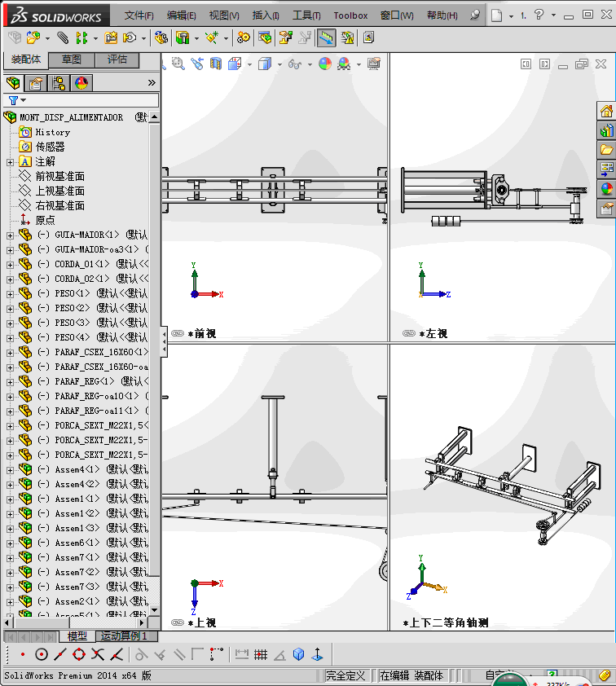Click the feature tree filter field
The image size is (616, 686).
[x=81, y=100]
